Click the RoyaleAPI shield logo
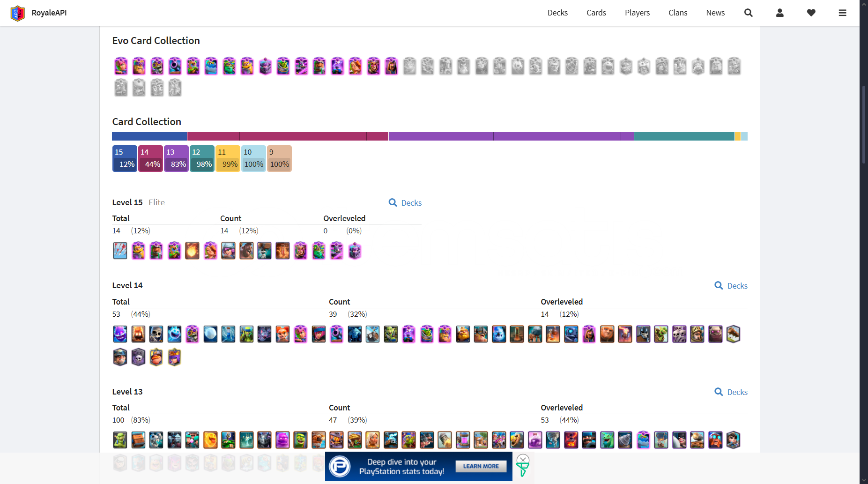 point(18,13)
